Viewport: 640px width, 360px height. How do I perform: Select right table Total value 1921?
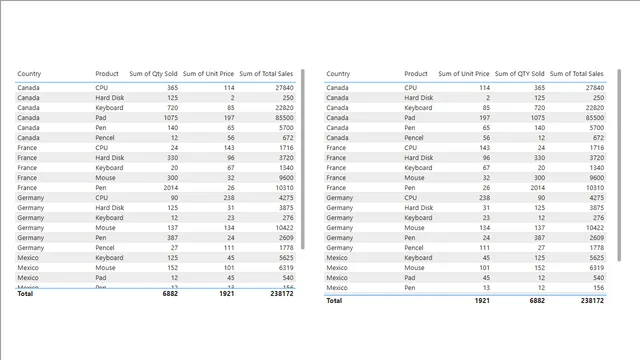point(482,300)
